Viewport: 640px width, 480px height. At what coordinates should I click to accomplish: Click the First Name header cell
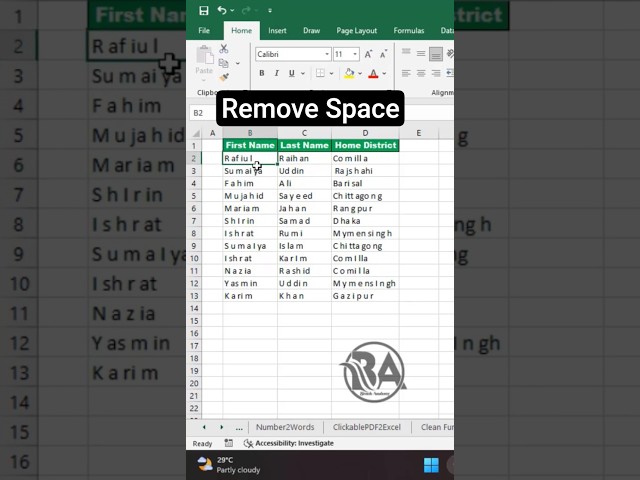pos(250,145)
